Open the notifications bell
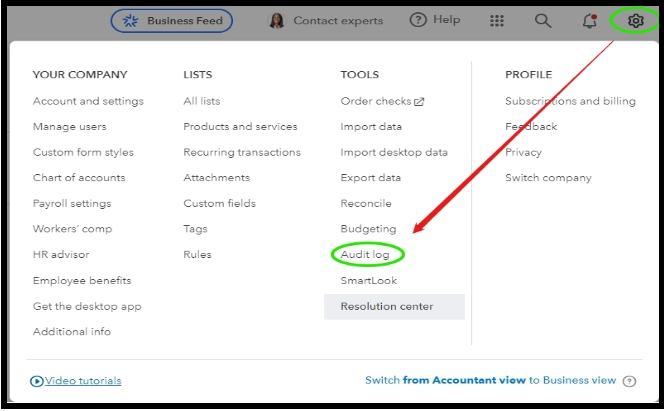 590,20
